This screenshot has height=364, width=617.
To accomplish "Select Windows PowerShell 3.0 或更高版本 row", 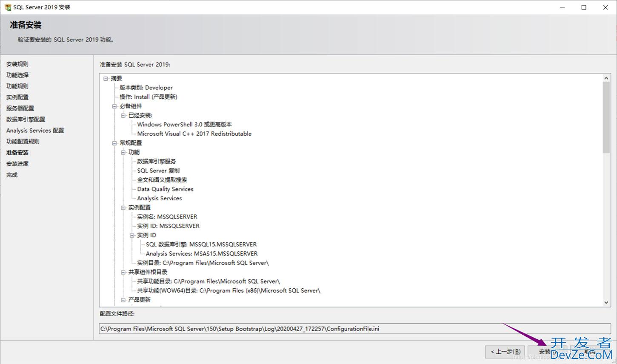I will coord(184,125).
